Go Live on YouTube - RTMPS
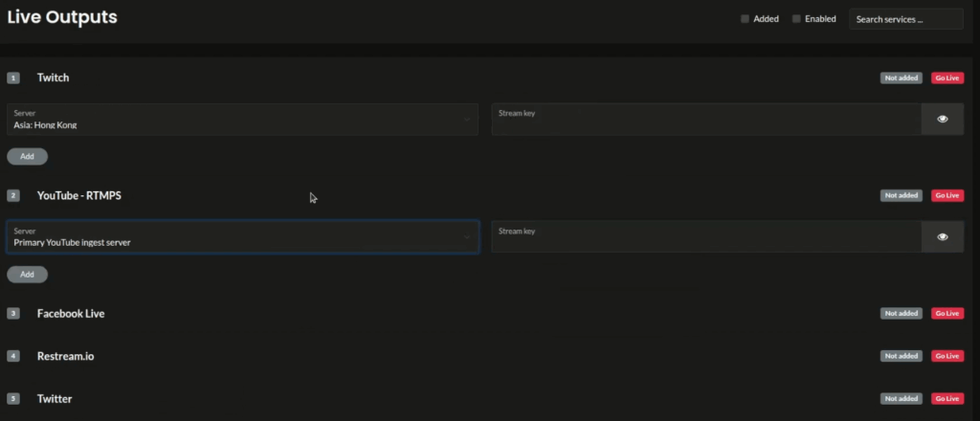This screenshot has height=421, width=980. [x=947, y=195]
